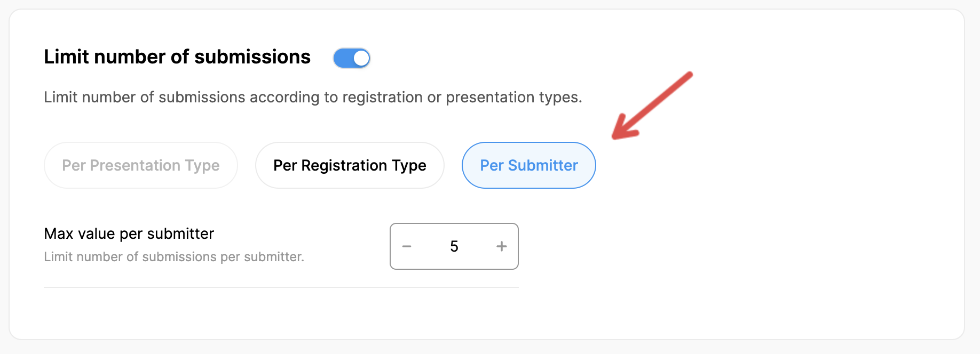Click the "Limit number of submissions" heading
The image size is (980, 354).
pyautogui.click(x=177, y=57)
